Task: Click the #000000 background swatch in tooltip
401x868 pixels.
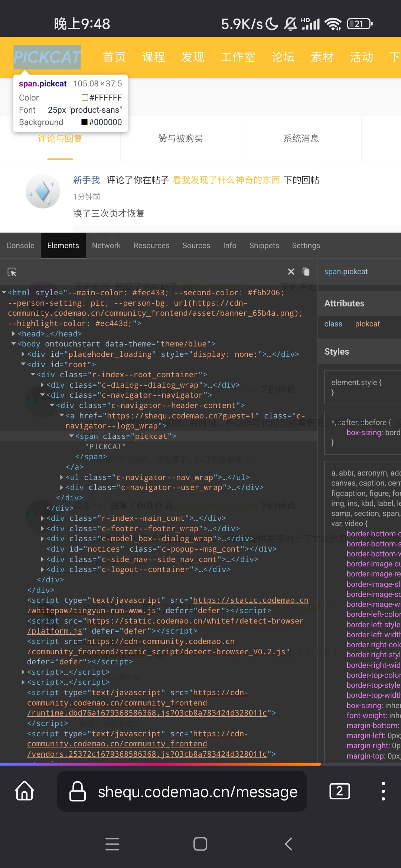Action: [x=84, y=122]
